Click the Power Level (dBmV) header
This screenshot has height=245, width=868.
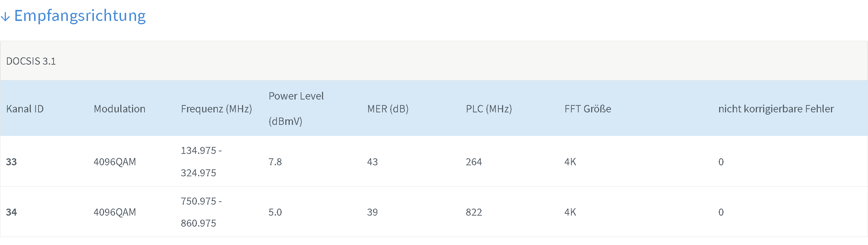pos(296,109)
